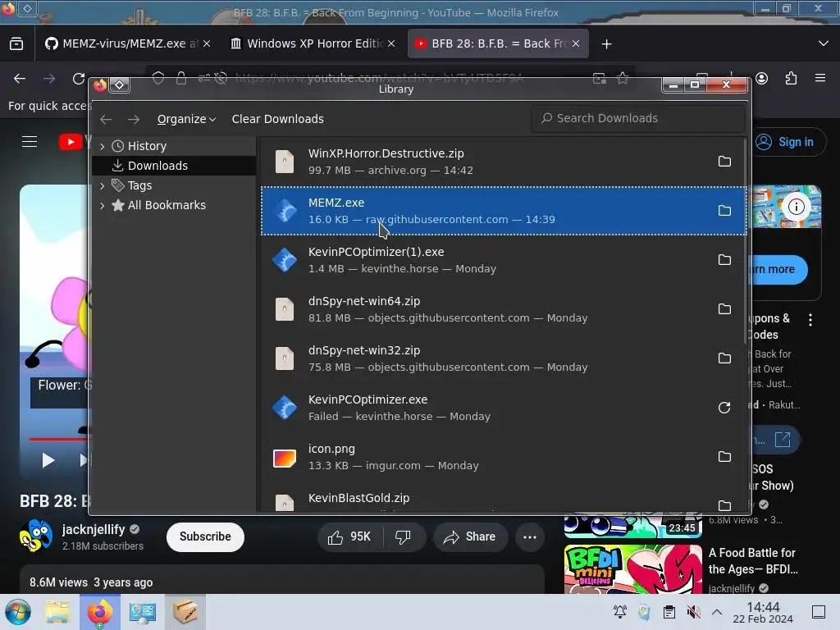Open the jacknjellify channel name link
840x630 pixels.
[94, 529]
